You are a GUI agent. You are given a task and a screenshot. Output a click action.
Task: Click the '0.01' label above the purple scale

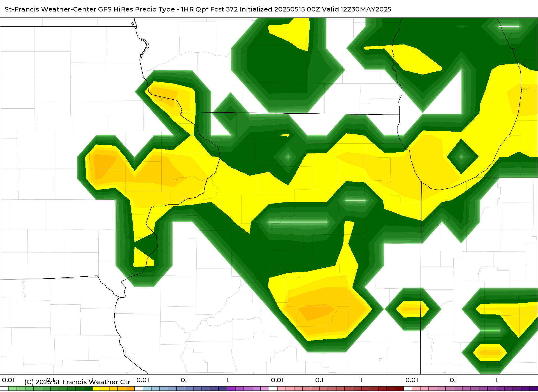point(412,380)
